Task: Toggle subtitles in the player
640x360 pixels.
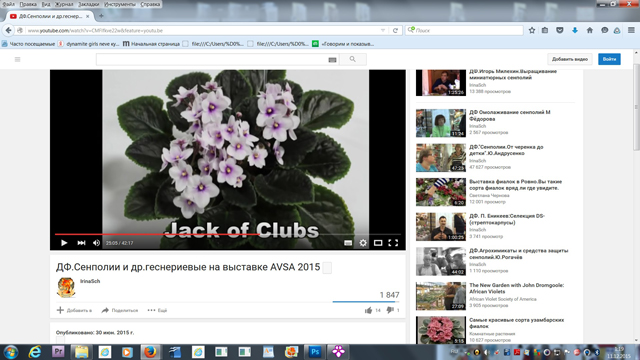Action: (348, 243)
